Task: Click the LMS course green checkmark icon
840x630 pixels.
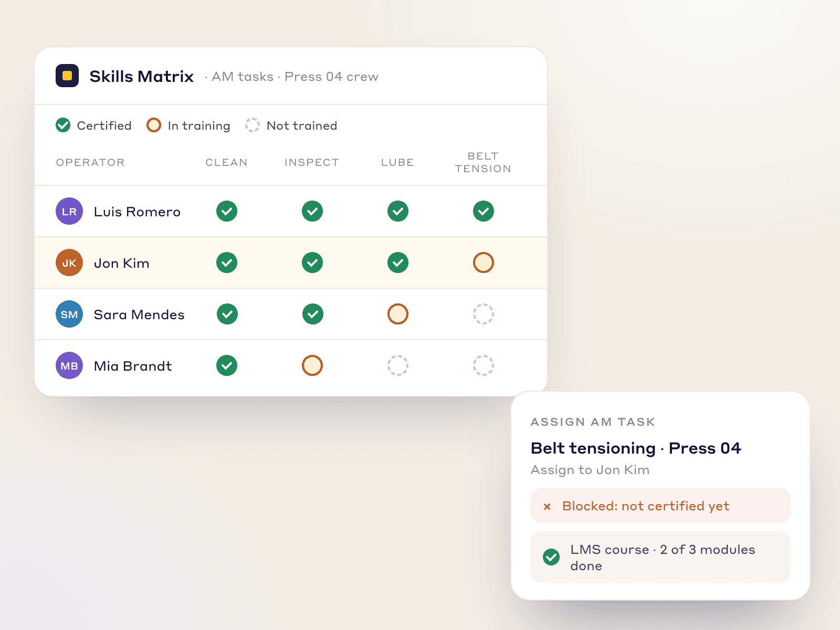Action: (551, 557)
